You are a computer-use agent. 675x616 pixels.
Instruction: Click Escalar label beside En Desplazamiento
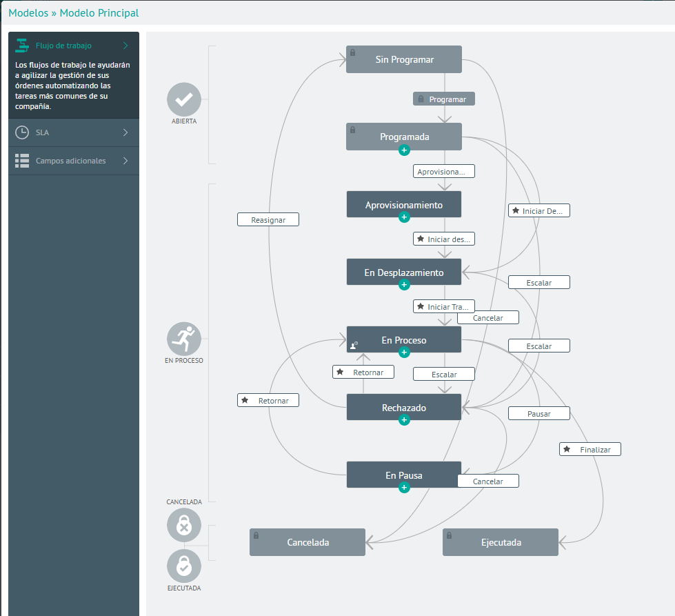[x=539, y=283]
